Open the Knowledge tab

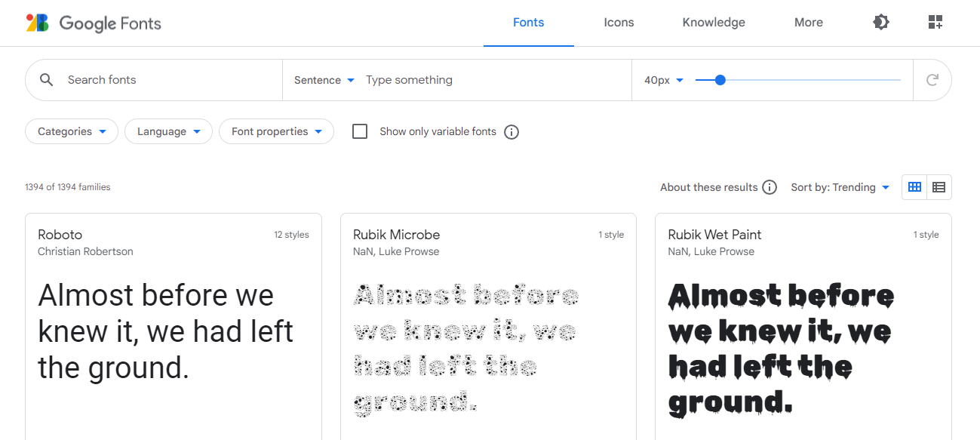714,23
